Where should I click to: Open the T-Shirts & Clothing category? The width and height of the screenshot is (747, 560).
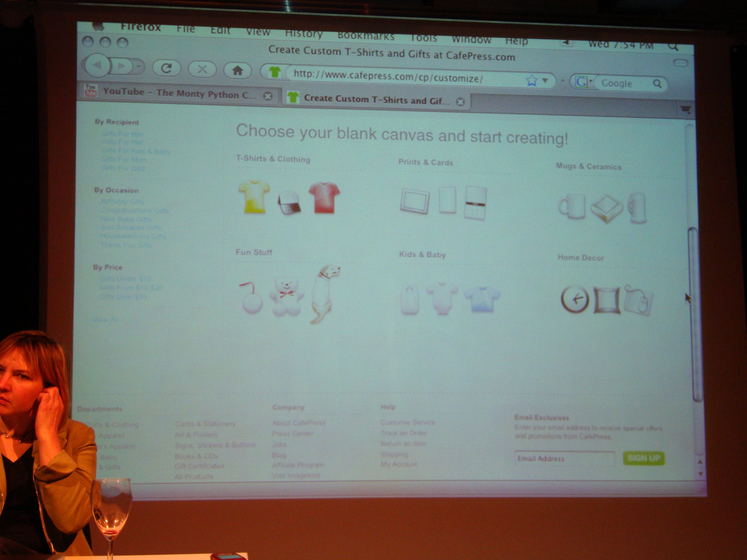tap(273, 159)
